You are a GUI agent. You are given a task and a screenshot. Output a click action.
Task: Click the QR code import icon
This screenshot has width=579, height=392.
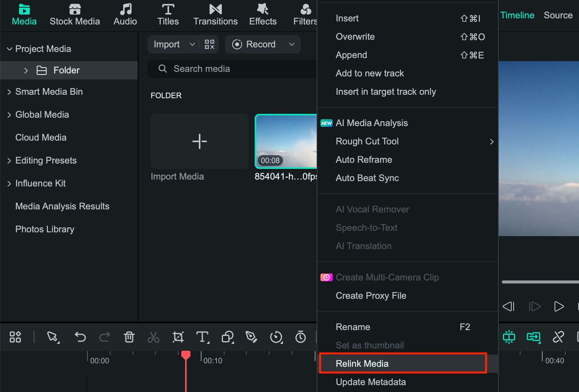click(x=210, y=44)
